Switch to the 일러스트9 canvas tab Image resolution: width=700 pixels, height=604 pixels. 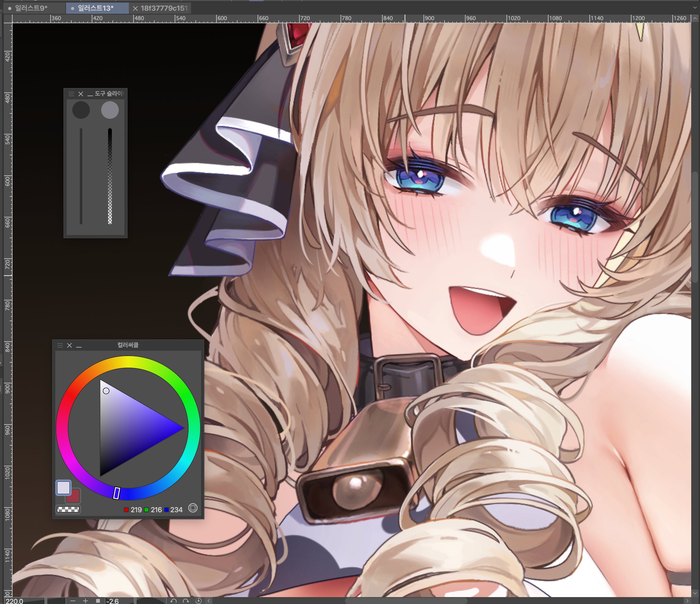[31, 8]
